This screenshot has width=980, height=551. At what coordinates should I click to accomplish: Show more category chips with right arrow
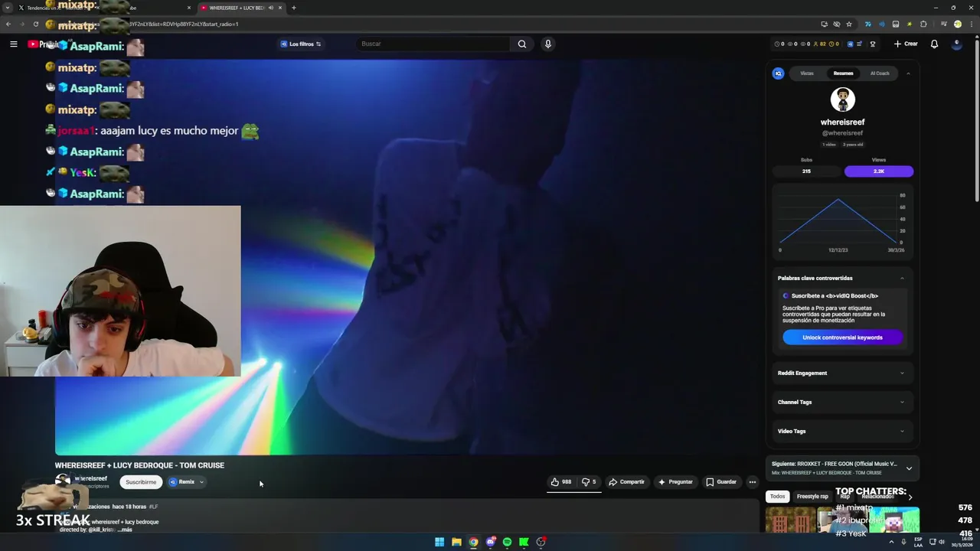click(x=910, y=497)
